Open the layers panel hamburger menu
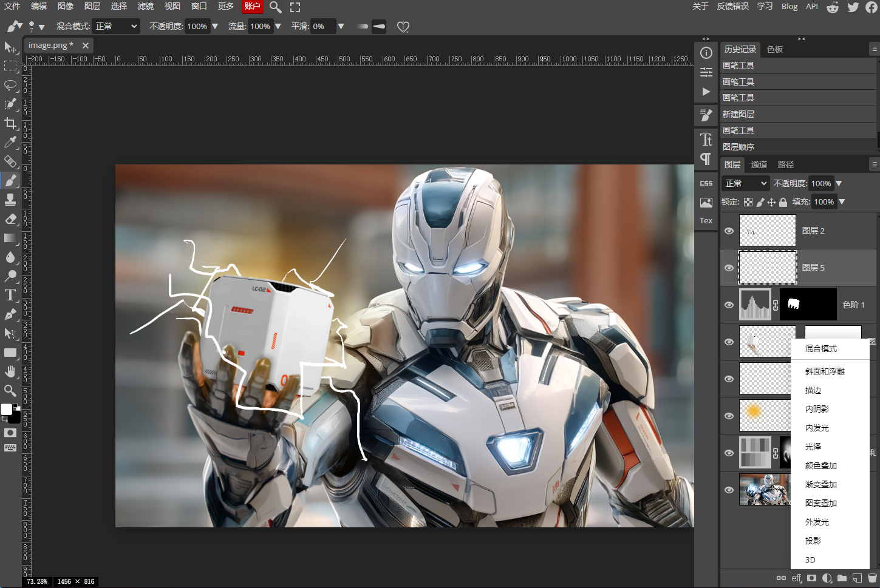The width and height of the screenshot is (880, 588). tap(874, 164)
